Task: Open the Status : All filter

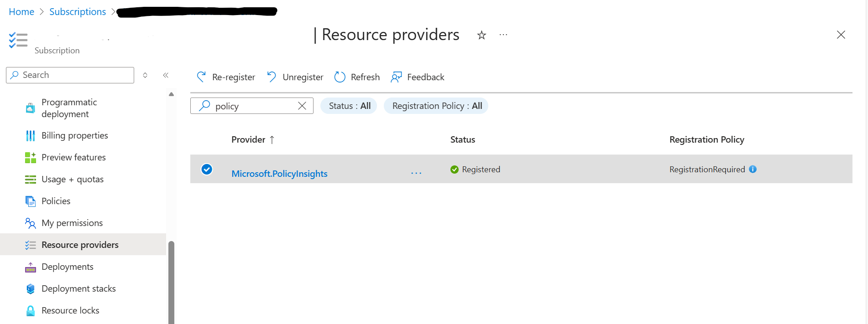Action: point(349,106)
